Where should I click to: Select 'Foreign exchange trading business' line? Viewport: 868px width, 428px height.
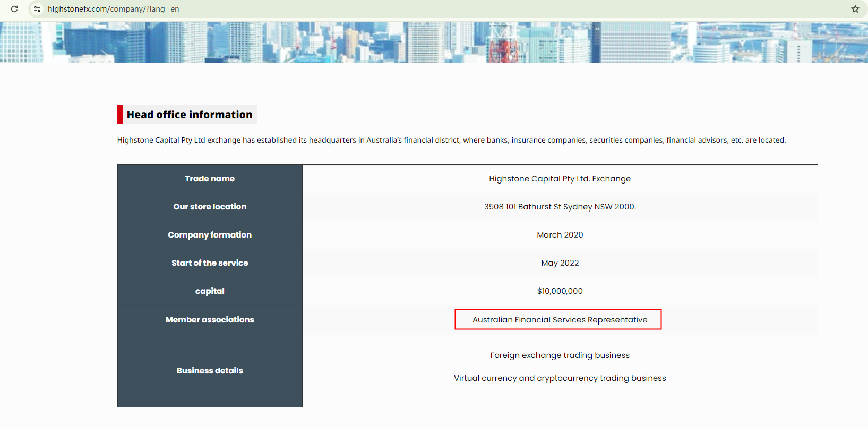[560, 355]
